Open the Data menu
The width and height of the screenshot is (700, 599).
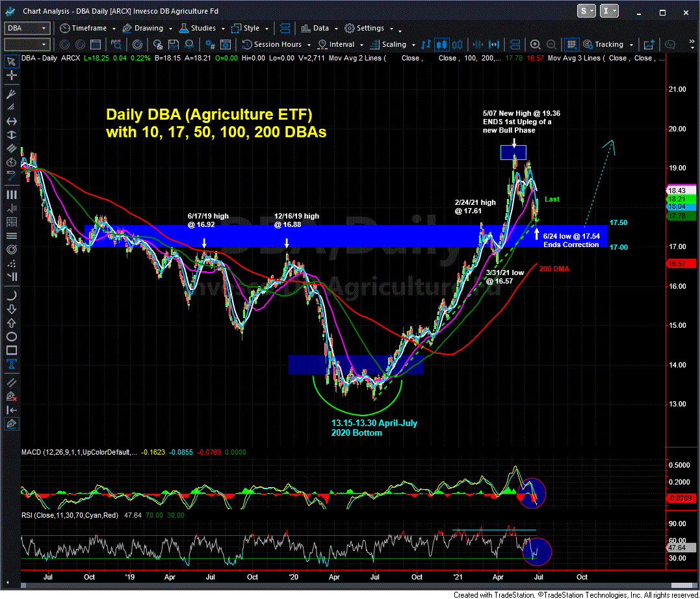coord(320,28)
